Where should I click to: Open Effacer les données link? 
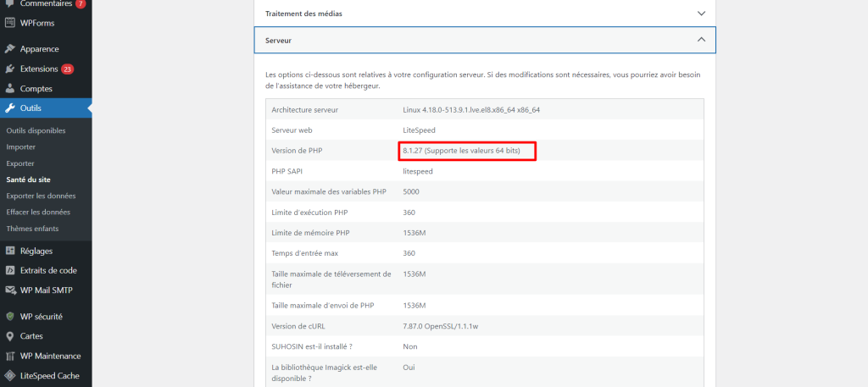pyautogui.click(x=38, y=213)
